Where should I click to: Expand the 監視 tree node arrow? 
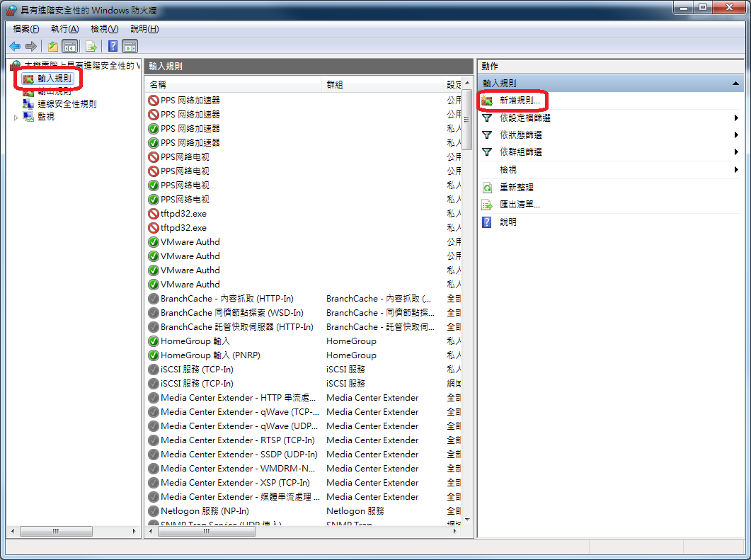click(x=16, y=118)
